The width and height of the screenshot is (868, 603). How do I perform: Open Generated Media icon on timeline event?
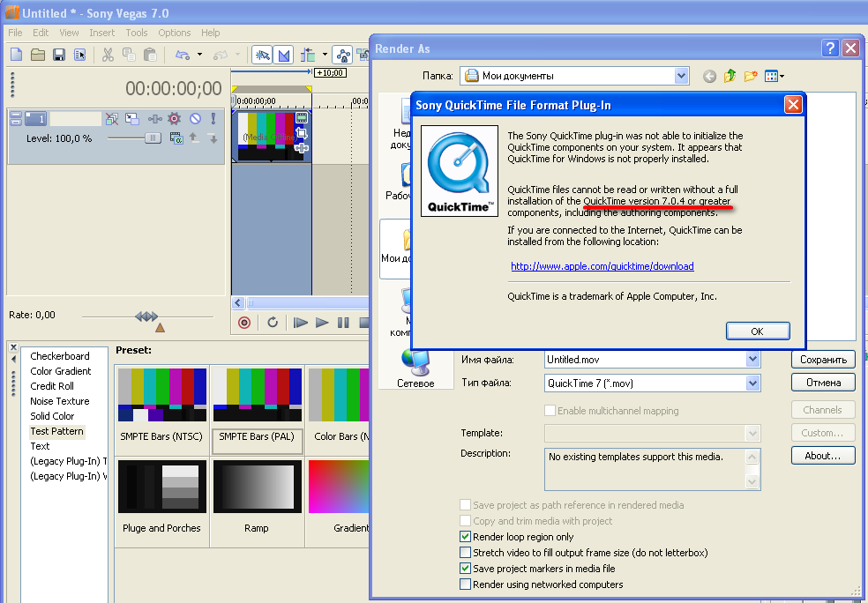[x=302, y=117]
